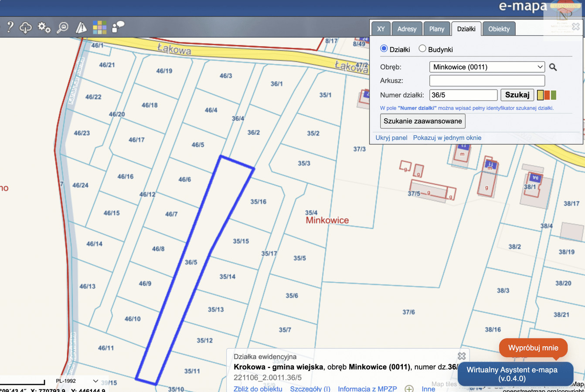585x392 pixels.
Task: Open the colored grid layers icon
Action: [99, 27]
